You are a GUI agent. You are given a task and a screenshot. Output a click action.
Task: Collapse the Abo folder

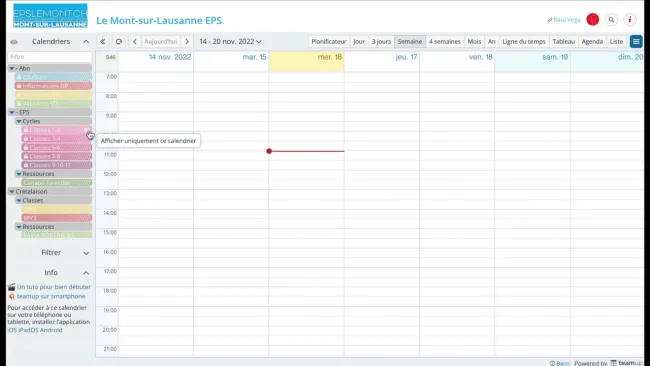(x=12, y=68)
